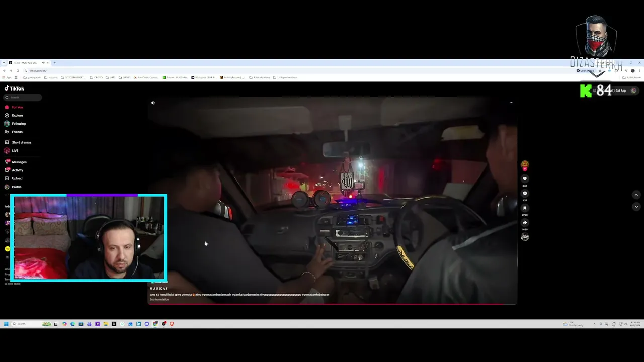
Task: Open the X app on the taskbar
Action: coord(114,324)
